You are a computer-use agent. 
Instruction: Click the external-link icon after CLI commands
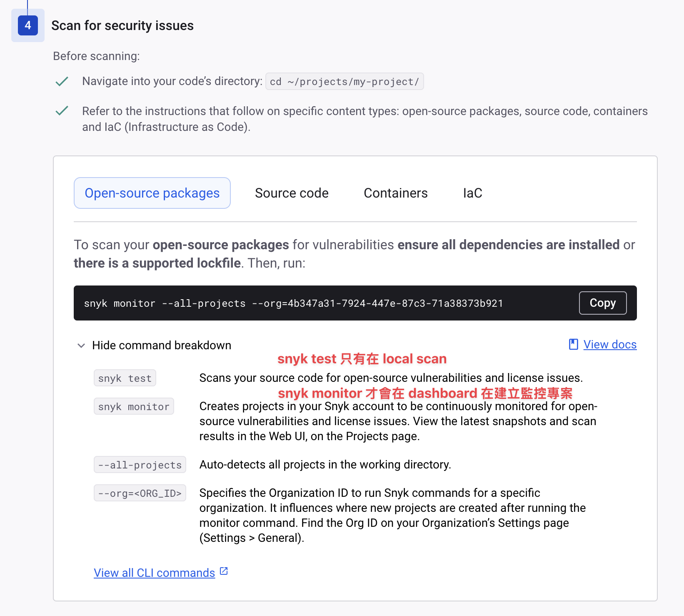tap(224, 571)
